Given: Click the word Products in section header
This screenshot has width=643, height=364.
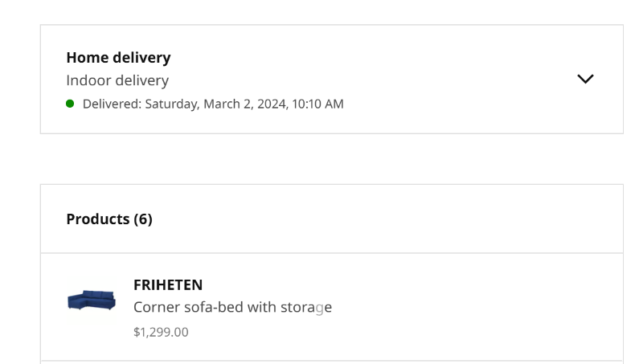Looking at the screenshot, I should coord(98,219).
